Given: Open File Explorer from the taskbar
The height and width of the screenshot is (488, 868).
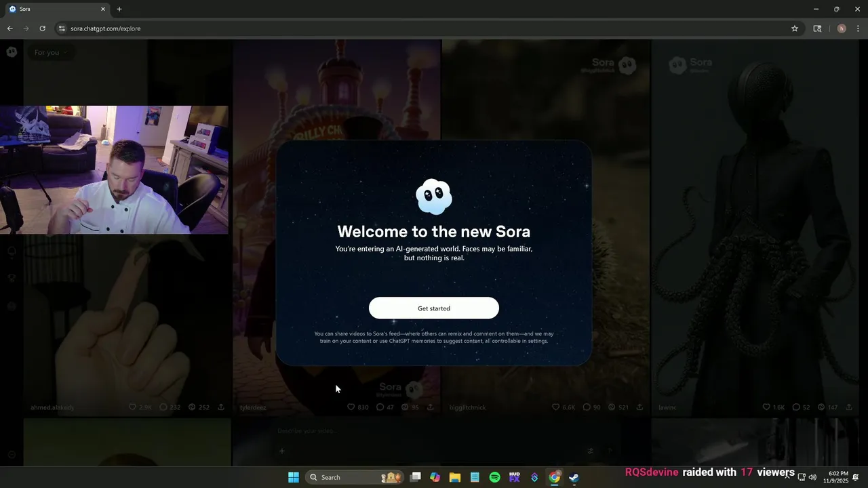Looking at the screenshot, I should pyautogui.click(x=455, y=477).
